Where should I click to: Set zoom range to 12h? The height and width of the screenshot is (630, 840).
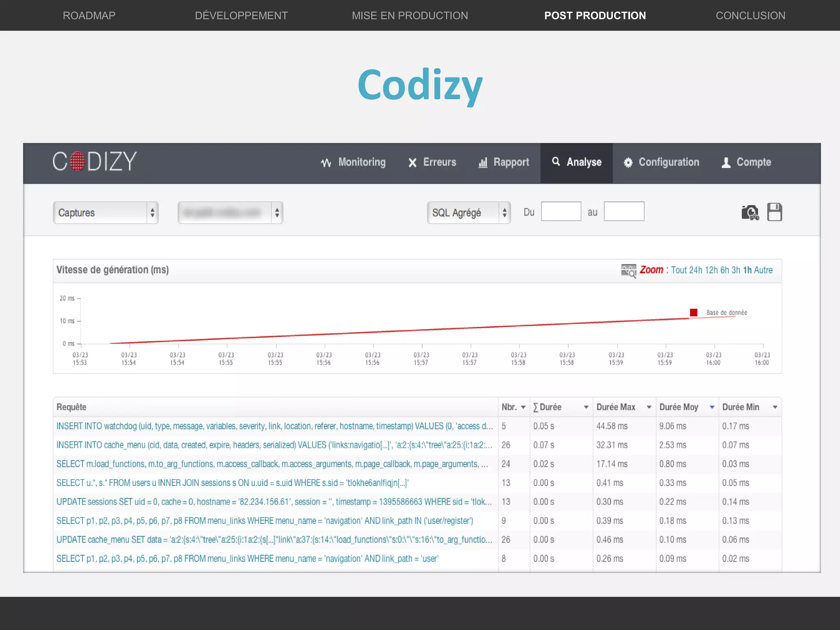pos(712,270)
